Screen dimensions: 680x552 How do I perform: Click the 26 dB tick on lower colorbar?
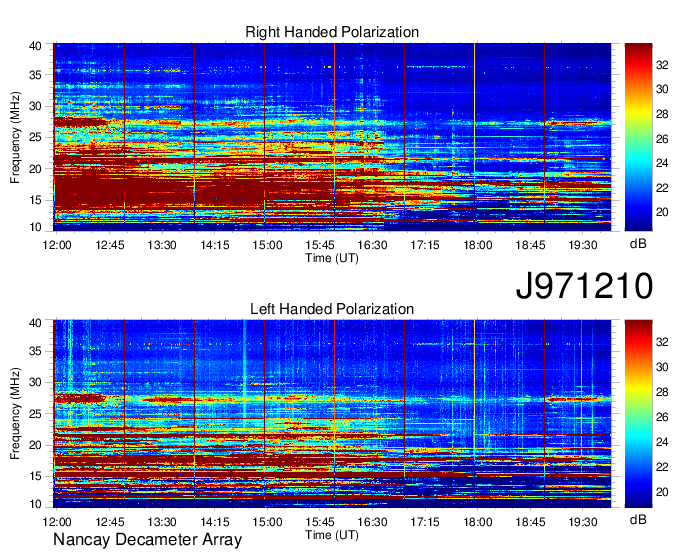662,417
